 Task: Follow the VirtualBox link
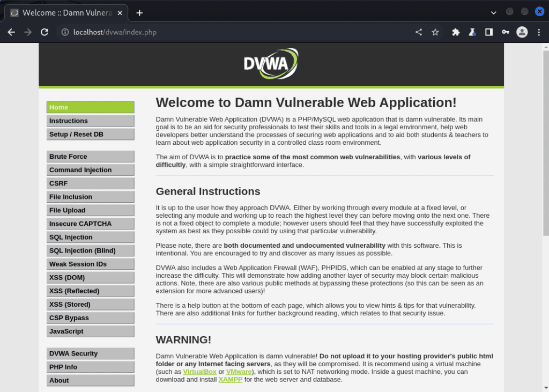click(199, 372)
